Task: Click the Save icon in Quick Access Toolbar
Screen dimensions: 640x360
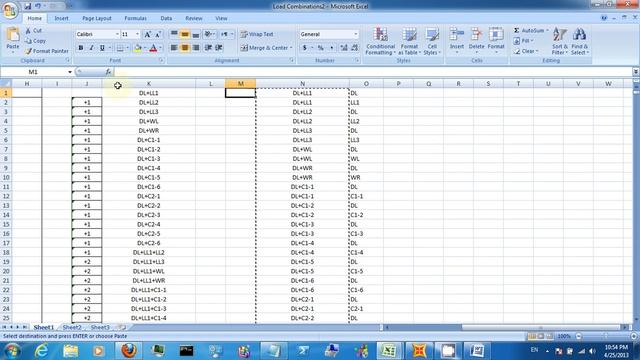Action: click(28, 6)
